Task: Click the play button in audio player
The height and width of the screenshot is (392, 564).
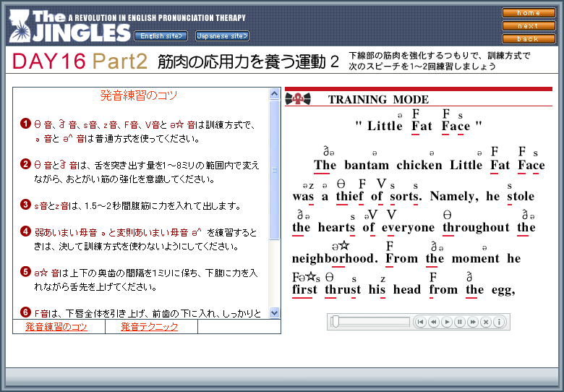Action: point(446,322)
